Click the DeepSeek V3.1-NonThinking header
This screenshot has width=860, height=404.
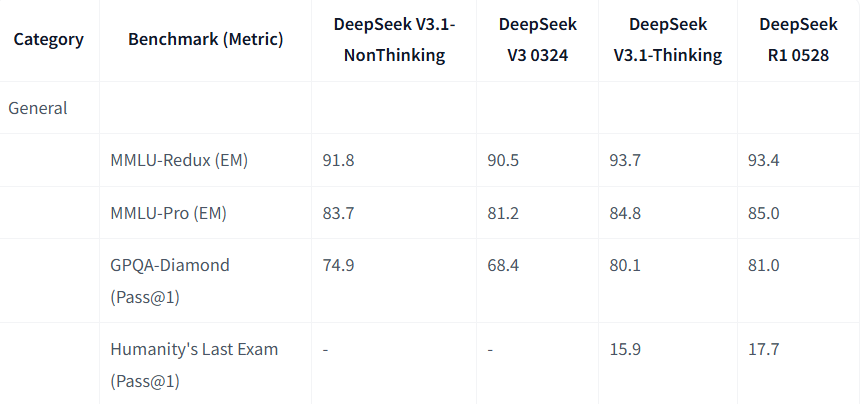click(x=394, y=40)
